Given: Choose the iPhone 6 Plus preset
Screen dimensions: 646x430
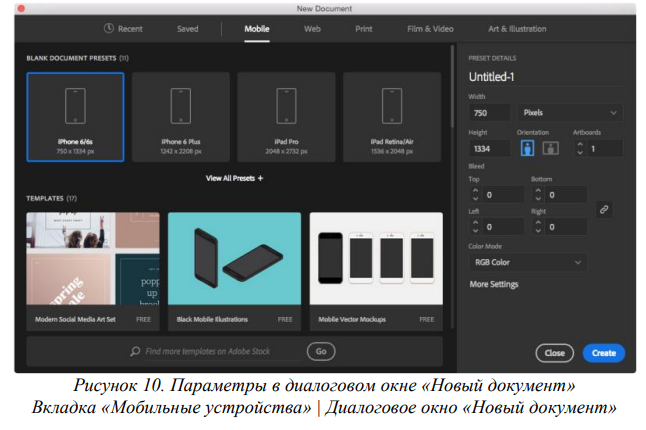Looking at the screenshot, I should [181, 117].
